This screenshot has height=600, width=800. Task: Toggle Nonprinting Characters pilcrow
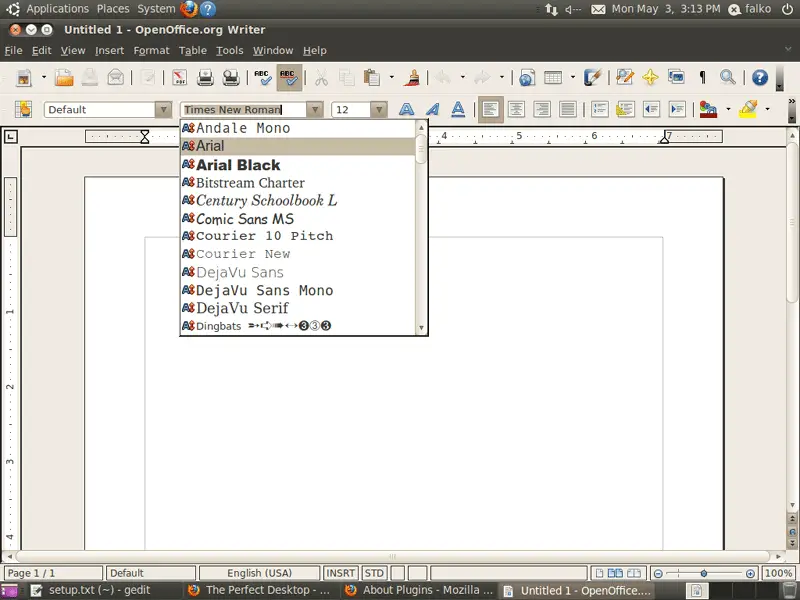(x=702, y=78)
